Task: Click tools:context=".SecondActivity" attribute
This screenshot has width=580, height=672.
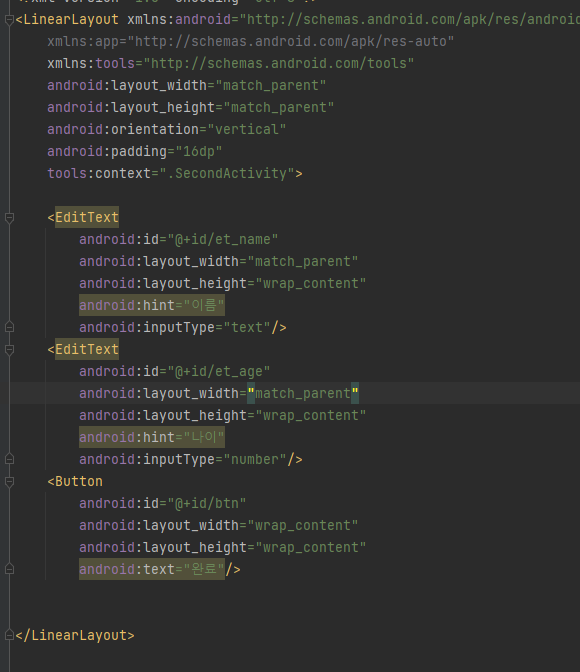Action: 171,174
